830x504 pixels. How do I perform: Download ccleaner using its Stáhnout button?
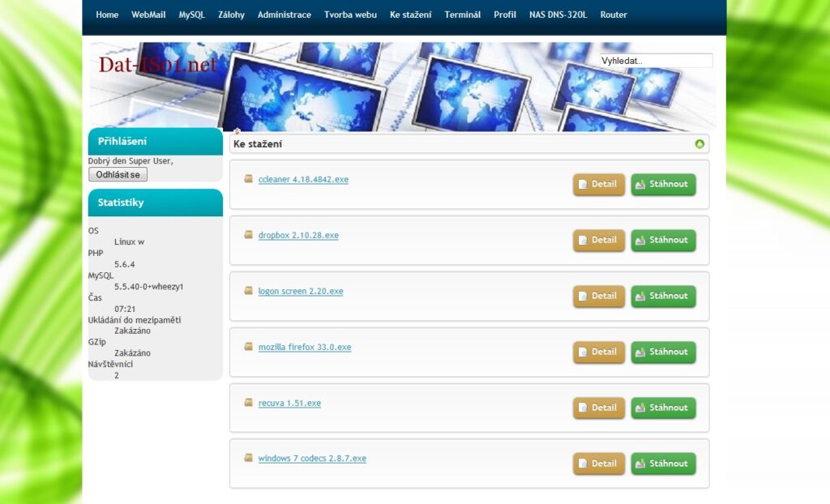[663, 185]
